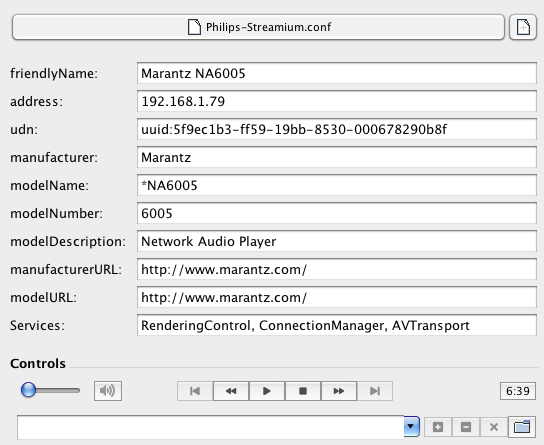Skip to next track

tap(375, 391)
